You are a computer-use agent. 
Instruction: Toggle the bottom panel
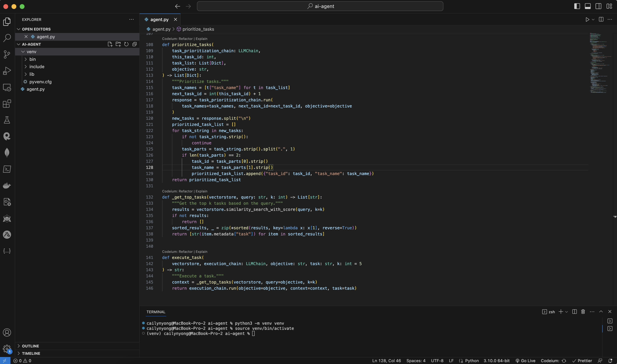[x=588, y=6]
